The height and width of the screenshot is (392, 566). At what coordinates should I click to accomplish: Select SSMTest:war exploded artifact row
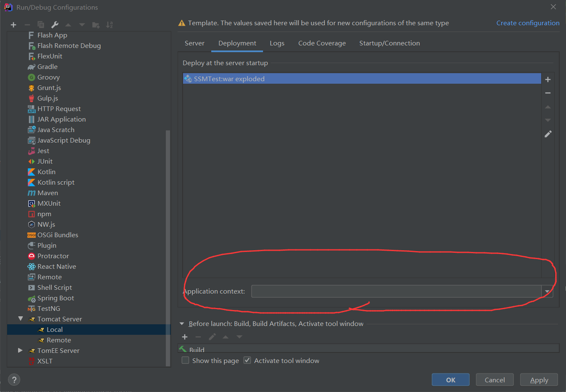pos(362,79)
